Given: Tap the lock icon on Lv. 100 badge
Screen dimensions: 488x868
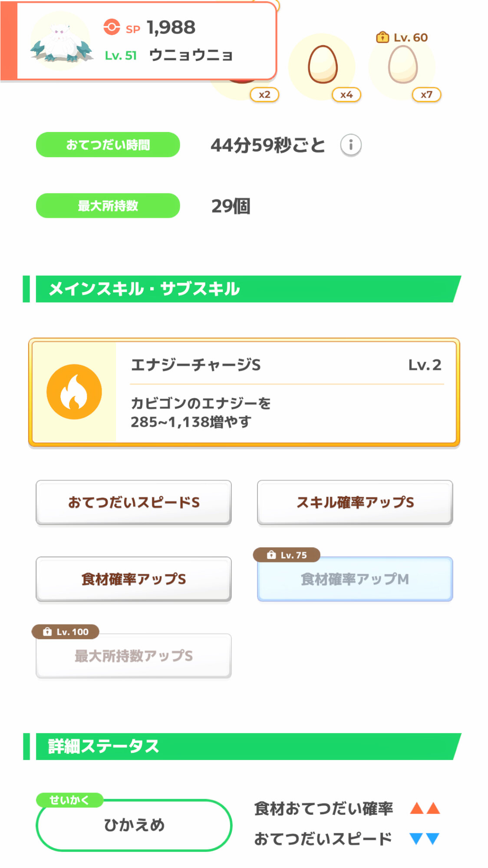Looking at the screenshot, I should [x=47, y=632].
